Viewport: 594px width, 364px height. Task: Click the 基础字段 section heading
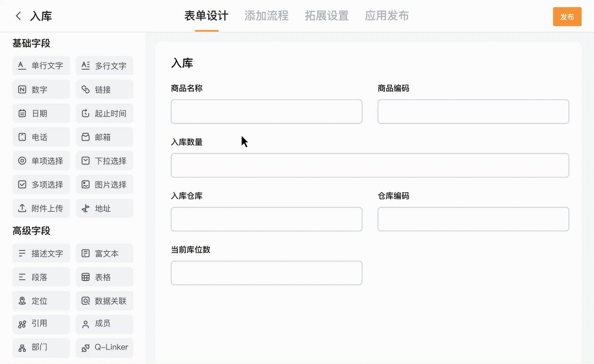(x=31, y=43)
